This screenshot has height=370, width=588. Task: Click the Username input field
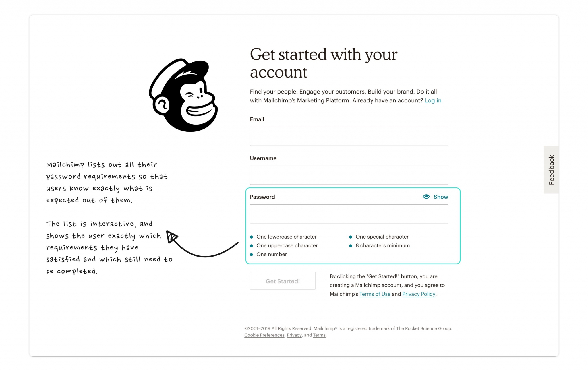[x=348, y=175]
